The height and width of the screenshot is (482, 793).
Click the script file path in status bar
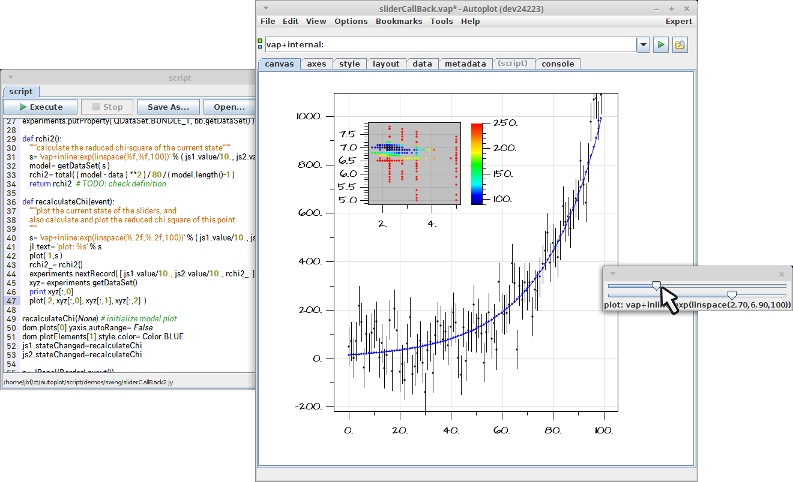pyautogui.click(x=88, y=382)
